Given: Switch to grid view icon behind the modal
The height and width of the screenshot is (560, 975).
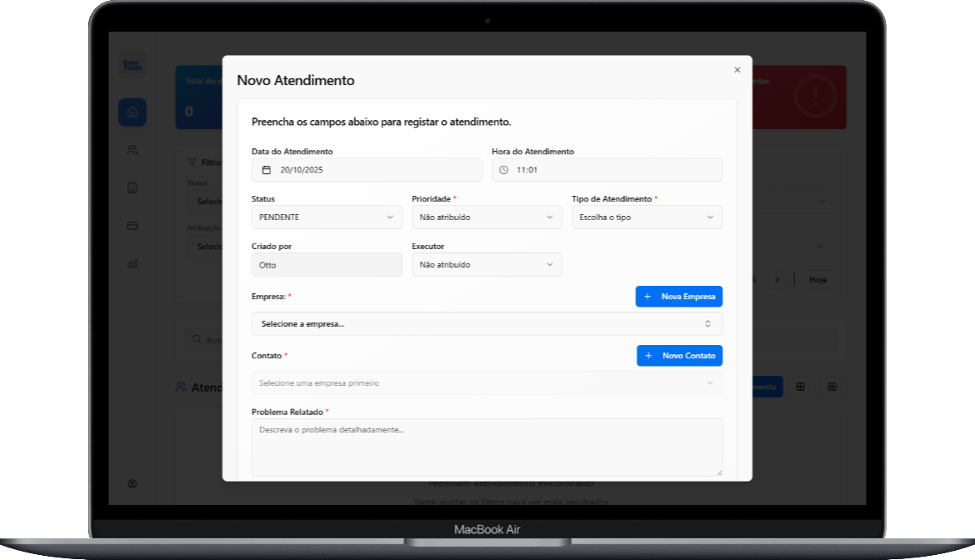Looking at the screenshot, I should point(800,387).
